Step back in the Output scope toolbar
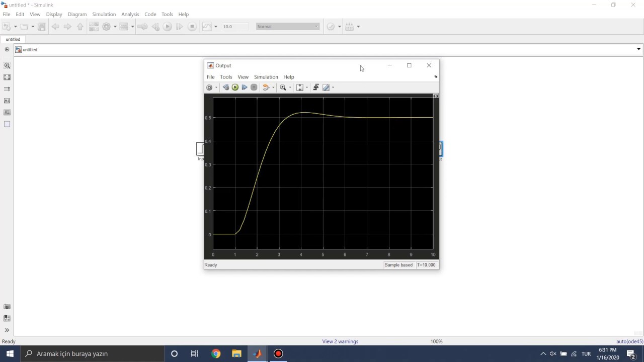This screenshot has height=362, width=644. click(226, 87)
